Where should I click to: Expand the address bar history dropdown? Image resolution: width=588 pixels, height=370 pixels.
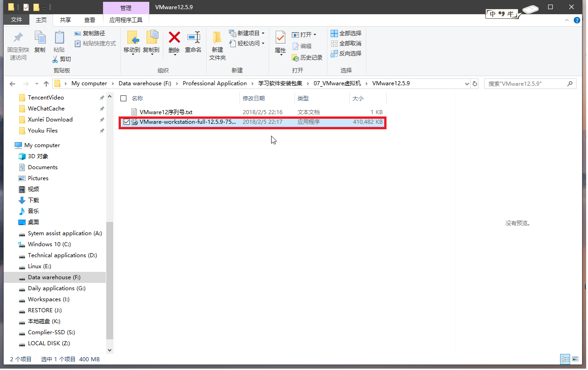point(467,84)
